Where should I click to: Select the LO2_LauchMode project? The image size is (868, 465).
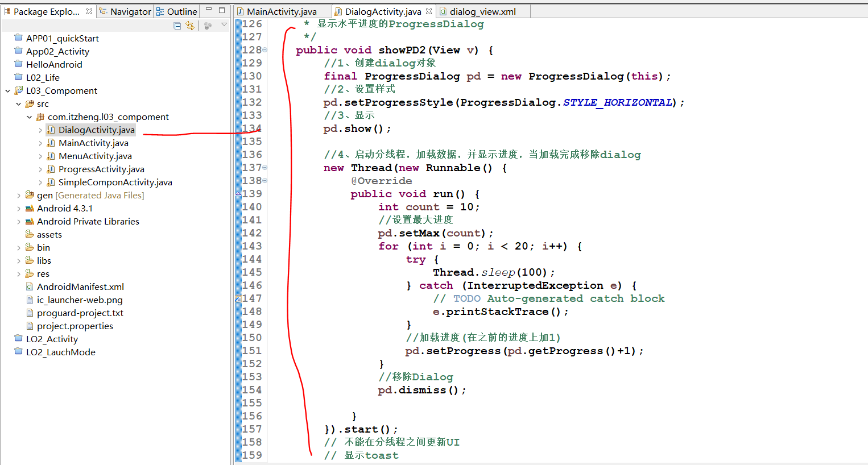61,352
